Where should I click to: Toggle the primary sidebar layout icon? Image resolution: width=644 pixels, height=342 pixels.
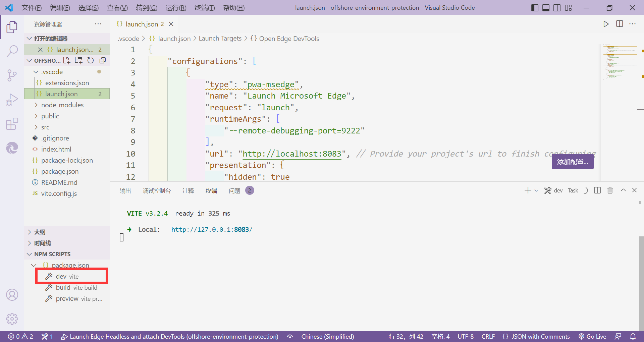(535, 8)
